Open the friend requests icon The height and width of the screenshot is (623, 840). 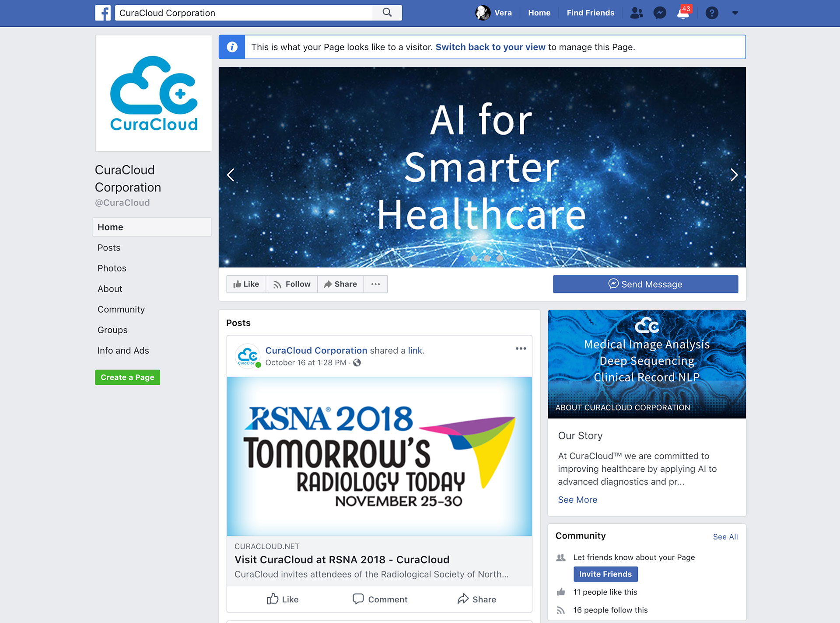637,13
